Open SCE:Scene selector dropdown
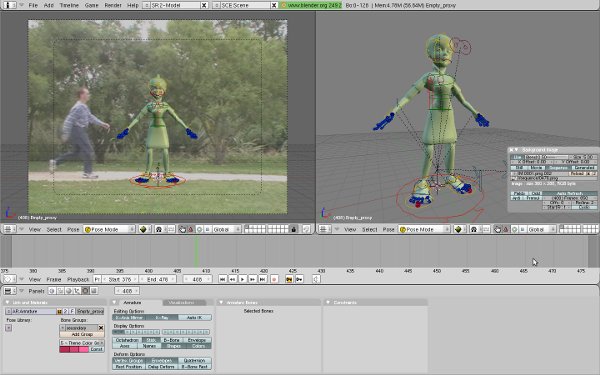 pos(217,5)
